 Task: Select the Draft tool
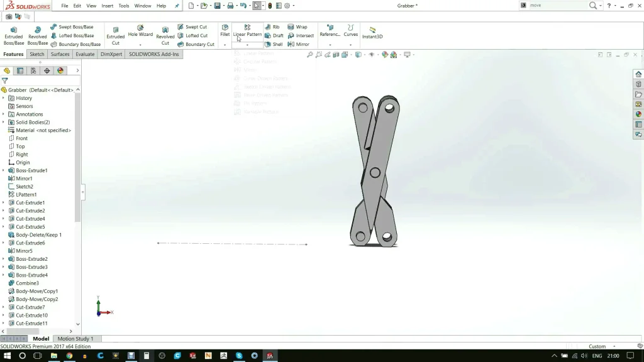(274, 36)
